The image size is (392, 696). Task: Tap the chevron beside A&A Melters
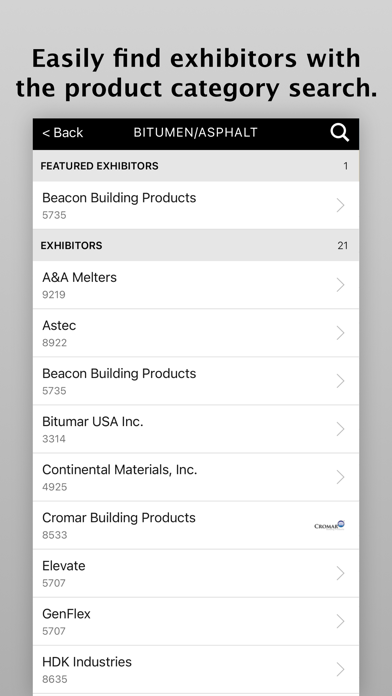pyautogui.click(x=341, y=285)
